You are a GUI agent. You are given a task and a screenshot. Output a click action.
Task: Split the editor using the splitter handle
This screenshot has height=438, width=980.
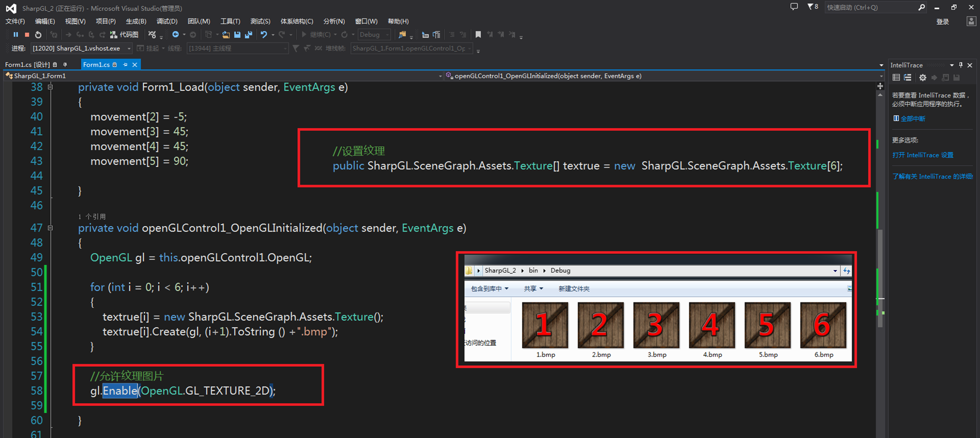(880, 86)
